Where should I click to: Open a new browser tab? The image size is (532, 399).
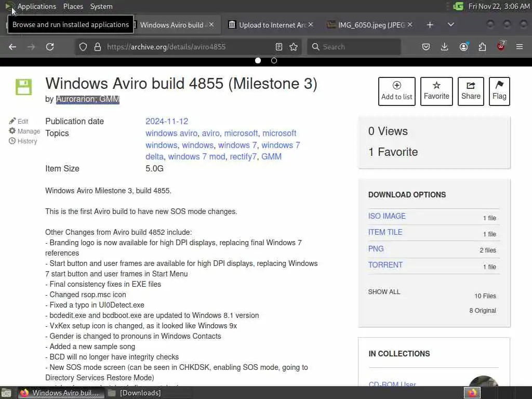coord(430,25)
